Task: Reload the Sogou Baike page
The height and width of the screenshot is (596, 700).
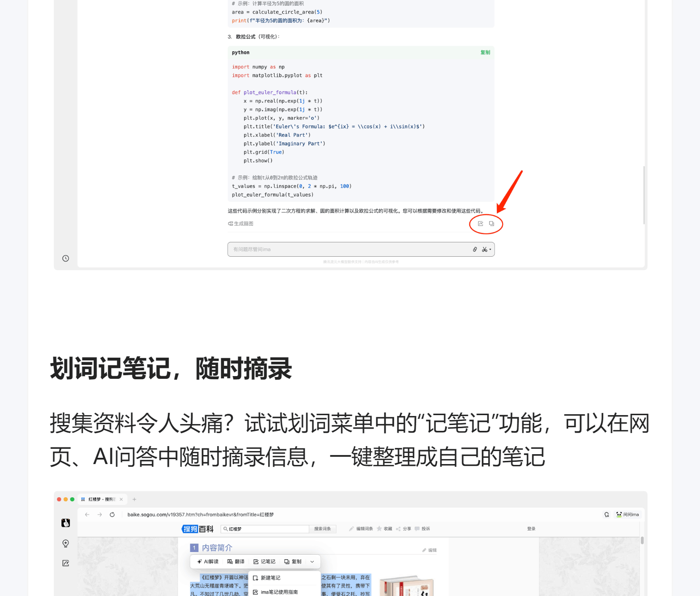Action: (112, 515)
